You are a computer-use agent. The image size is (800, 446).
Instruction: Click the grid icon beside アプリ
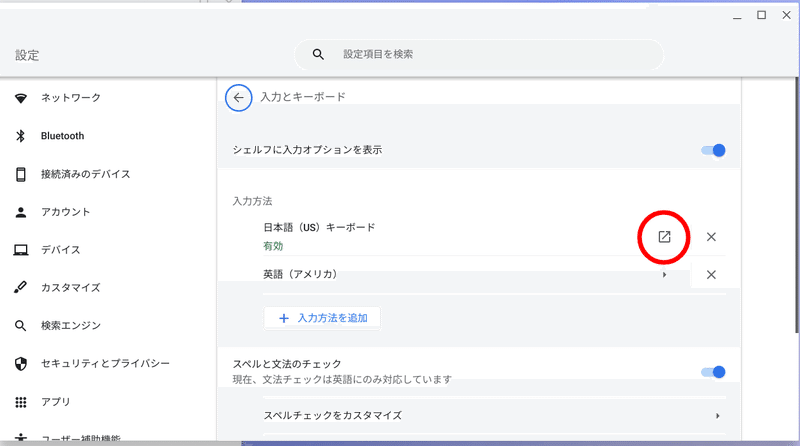click(20, 402)
